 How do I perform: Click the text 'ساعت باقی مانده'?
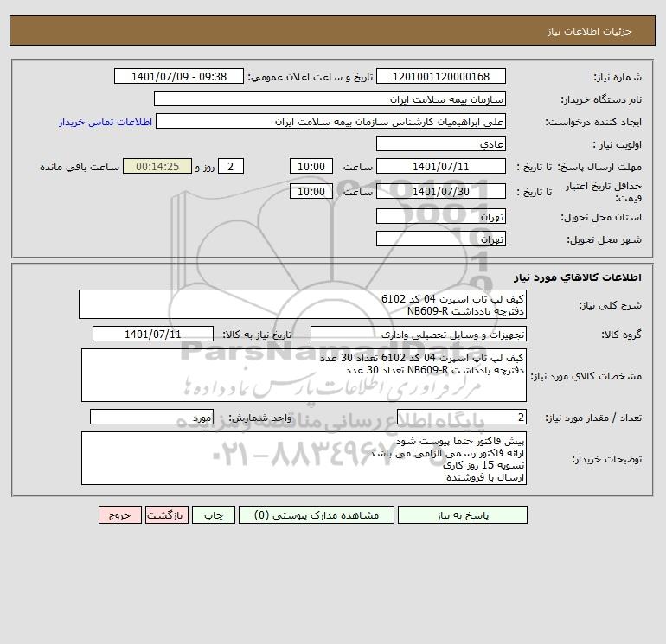(x=80, y=167)
